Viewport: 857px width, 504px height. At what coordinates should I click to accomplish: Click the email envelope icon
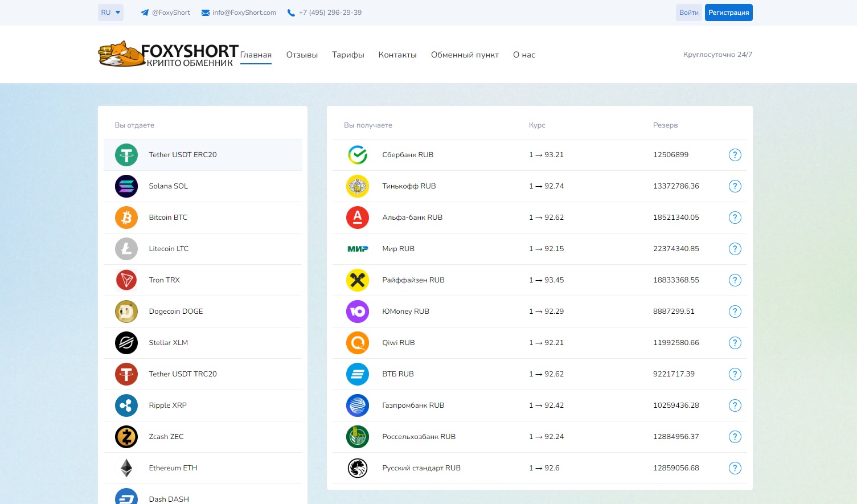click(x=206, y=13)
